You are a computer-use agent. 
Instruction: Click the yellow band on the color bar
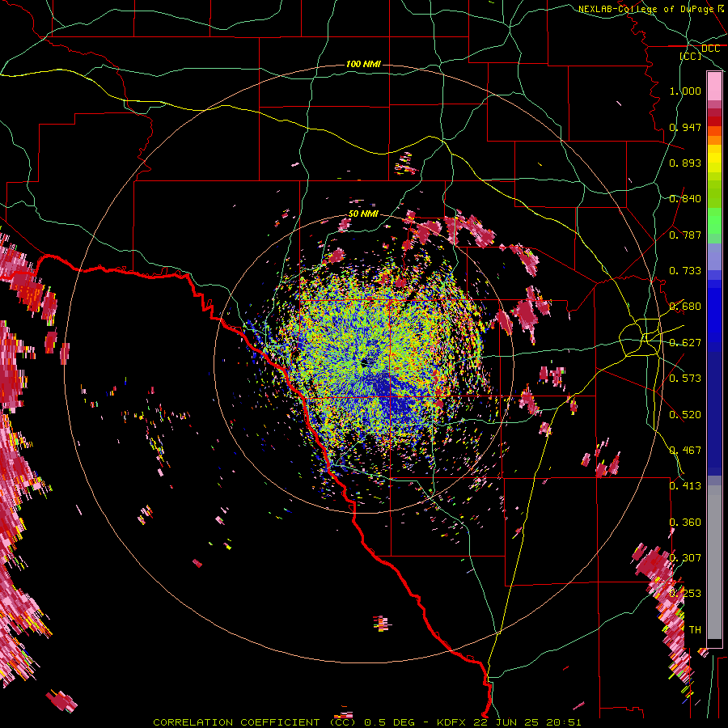point(714,159)
